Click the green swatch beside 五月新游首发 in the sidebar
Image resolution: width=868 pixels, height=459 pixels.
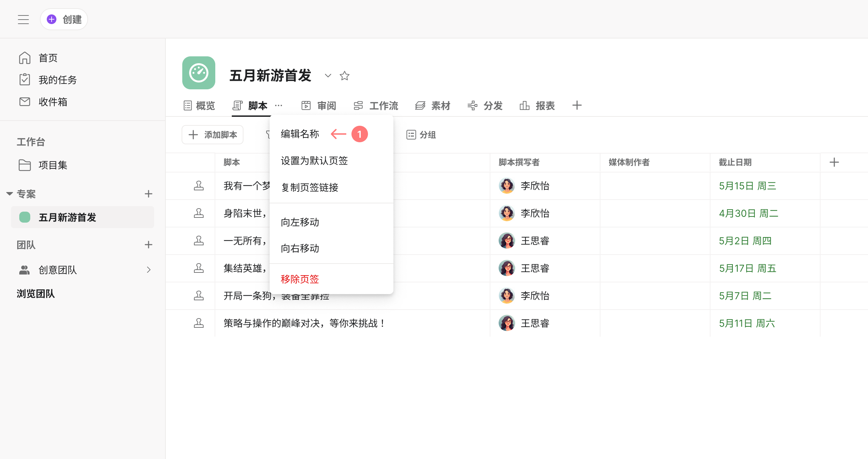25,217
